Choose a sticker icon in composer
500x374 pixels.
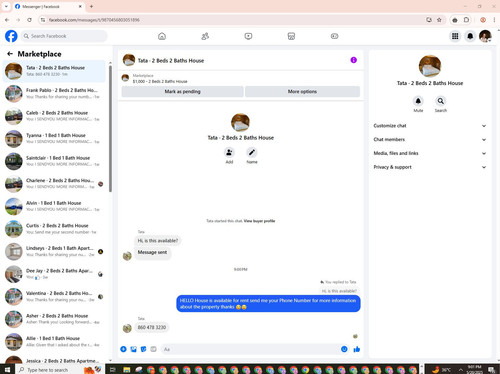click(143, 349)
